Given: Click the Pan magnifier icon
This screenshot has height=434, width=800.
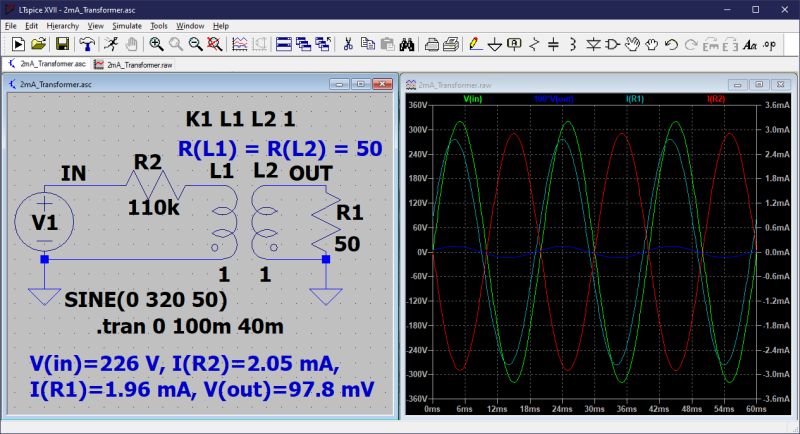Looking at the screenshot, I should [176, 44].
